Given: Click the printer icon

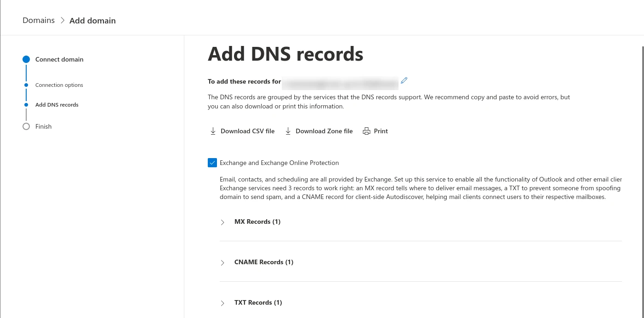Looking at the screenshot, I should point(366,131).
